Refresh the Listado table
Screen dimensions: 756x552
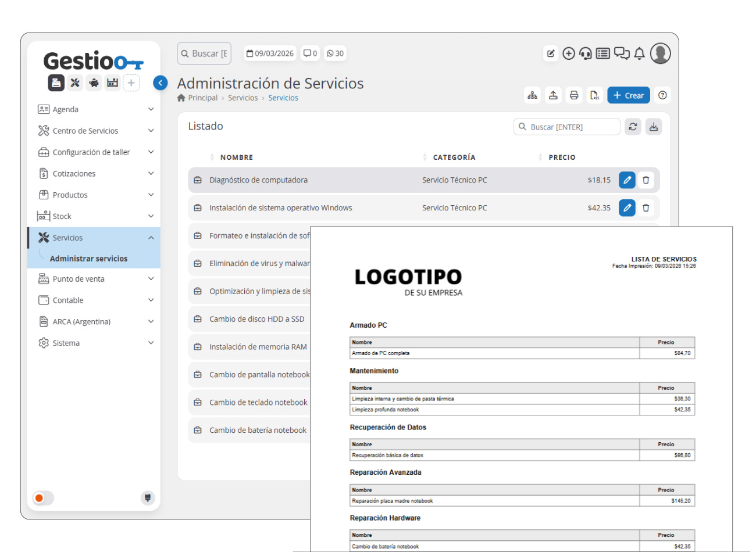click(x=633, y=127)
